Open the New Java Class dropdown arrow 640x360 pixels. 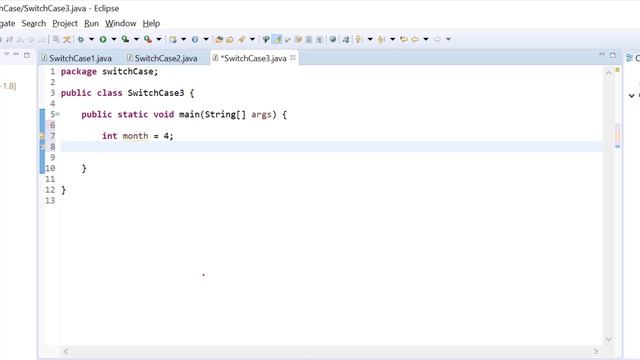pyautogui.click(x=206, y=39)
